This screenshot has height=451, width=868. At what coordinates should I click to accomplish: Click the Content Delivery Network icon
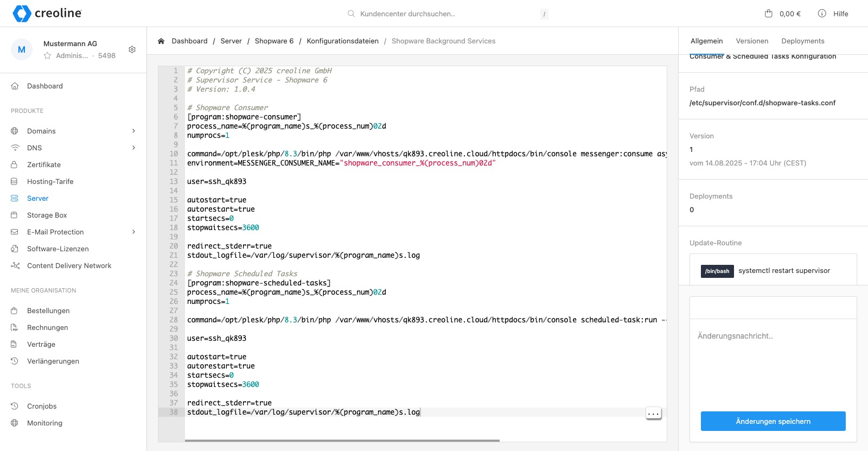pos(15,265)
